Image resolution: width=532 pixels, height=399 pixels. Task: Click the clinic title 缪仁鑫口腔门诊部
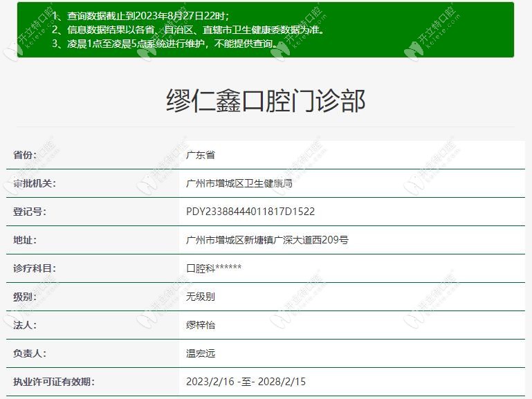[266, 101]
